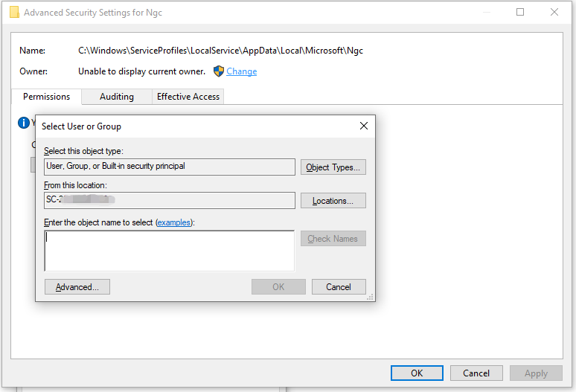Close the Select User or Group dialog
The width and height of the screenshot is (576, 392).
(364, 126)
